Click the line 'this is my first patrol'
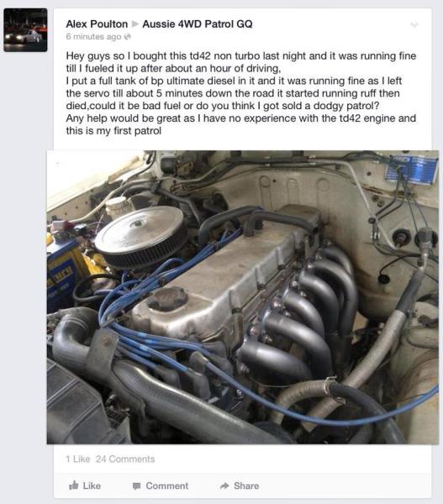 (x=113, y=131)
